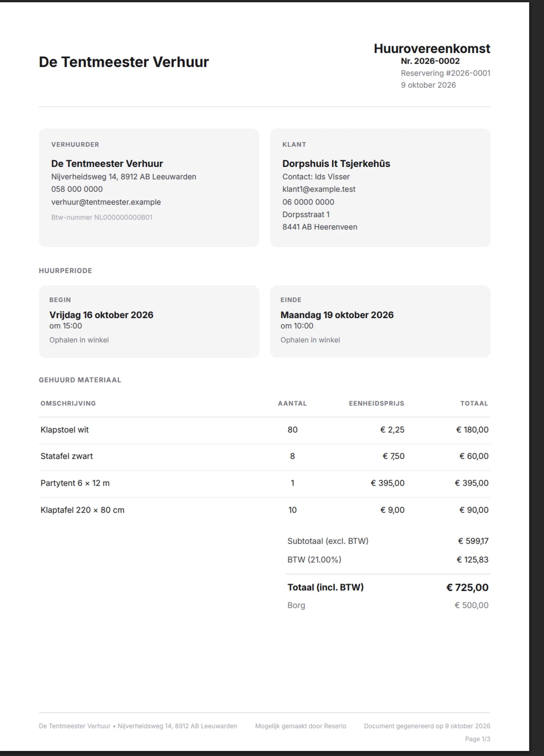This screenshot has width=544, height=756.
Task: Click the 'Klapstoel wit' row description
Action: click(x=64, y=430)
